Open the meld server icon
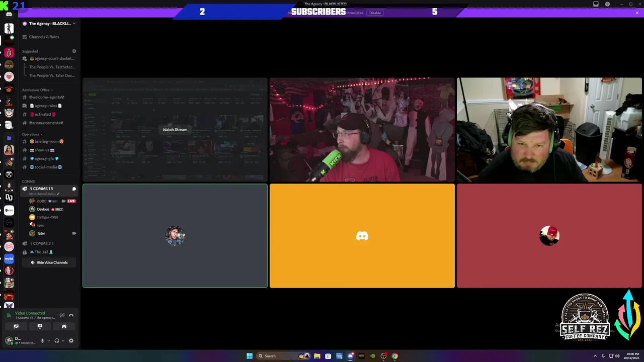 point(9,258)
